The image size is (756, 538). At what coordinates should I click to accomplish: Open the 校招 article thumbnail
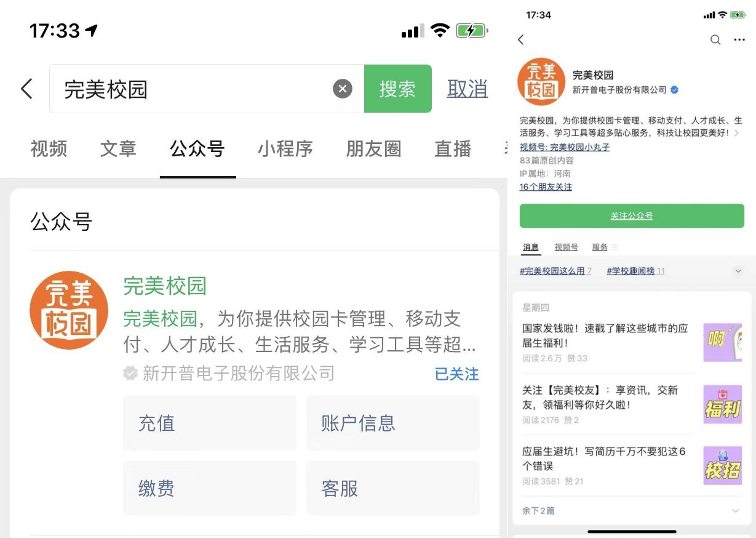click(x=722, y=465)
